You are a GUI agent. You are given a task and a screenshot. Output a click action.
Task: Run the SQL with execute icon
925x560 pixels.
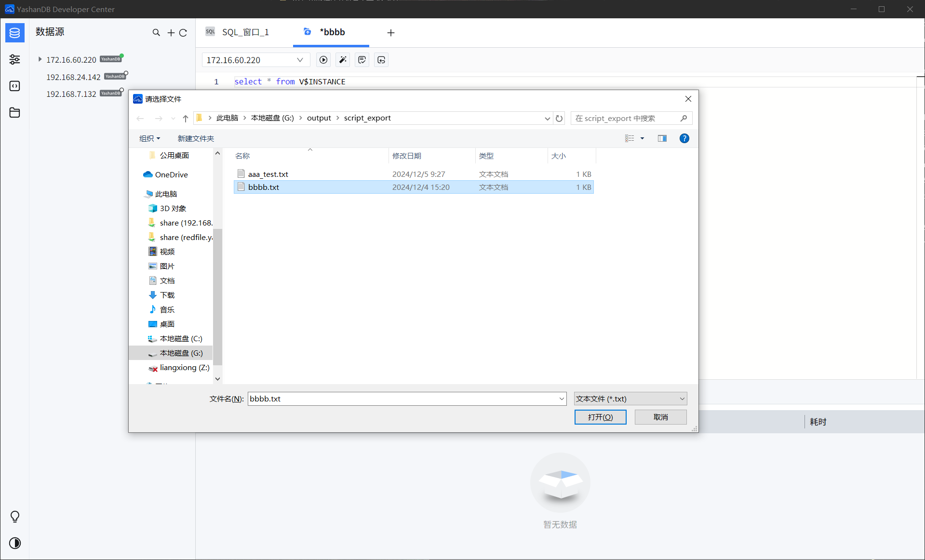coord(323,60)
